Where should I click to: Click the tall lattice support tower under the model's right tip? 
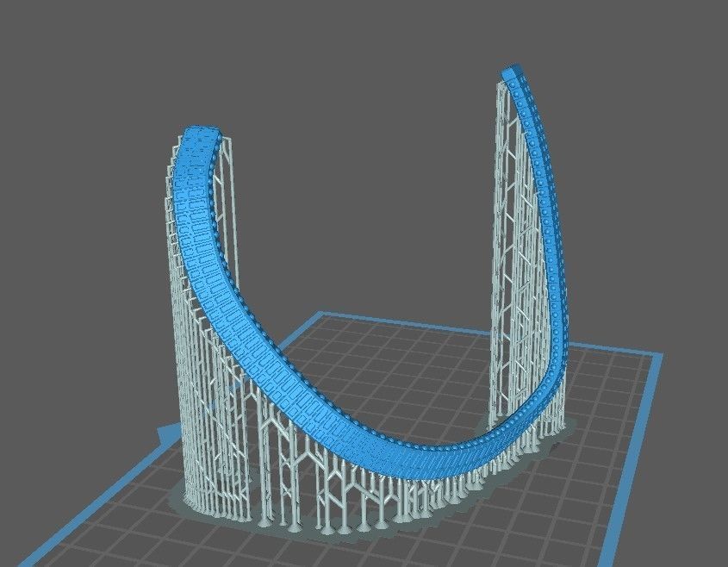[516, 260]
